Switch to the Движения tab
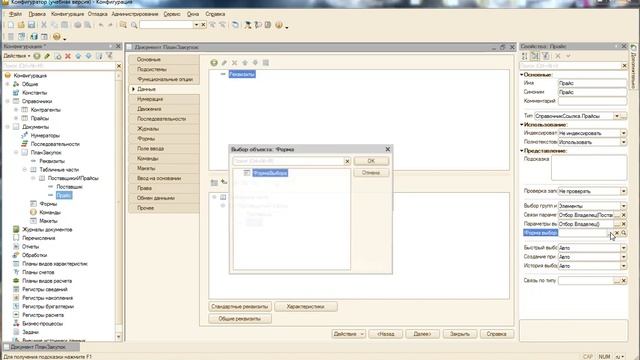This screenshot has width=640, height=360. coord(164,109)
